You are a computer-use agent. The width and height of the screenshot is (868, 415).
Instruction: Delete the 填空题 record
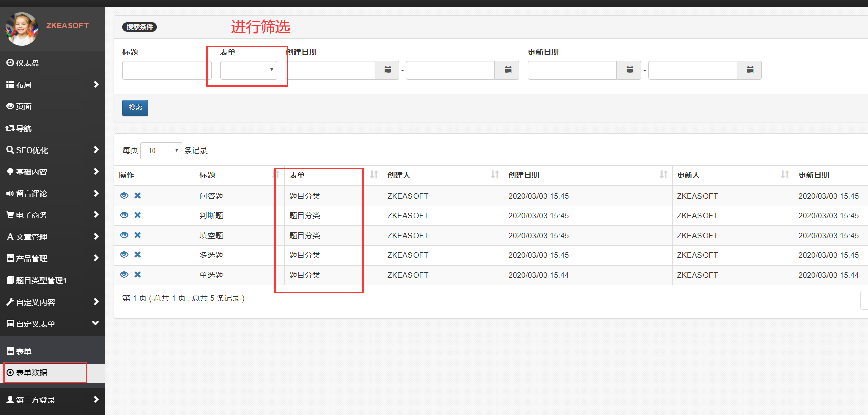[137, 235]
